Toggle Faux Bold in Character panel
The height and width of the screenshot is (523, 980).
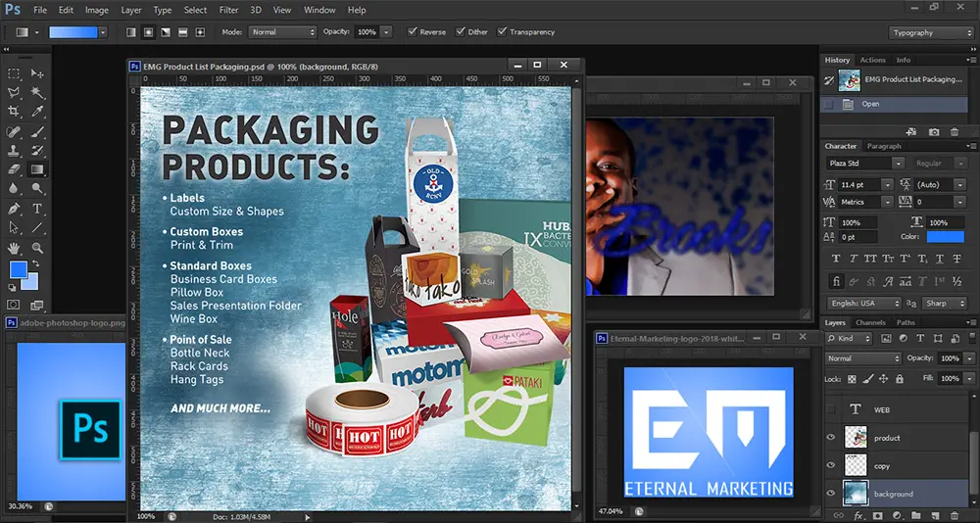tap(836, 259)
